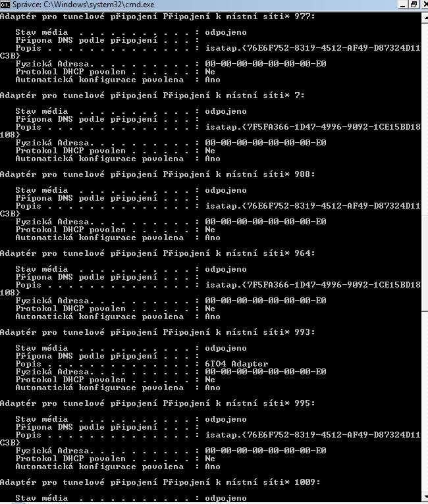Screen dimensions: 428x504
Task: Click the Správce cmd.exe title bar text
Action: [x=83, y=5]
